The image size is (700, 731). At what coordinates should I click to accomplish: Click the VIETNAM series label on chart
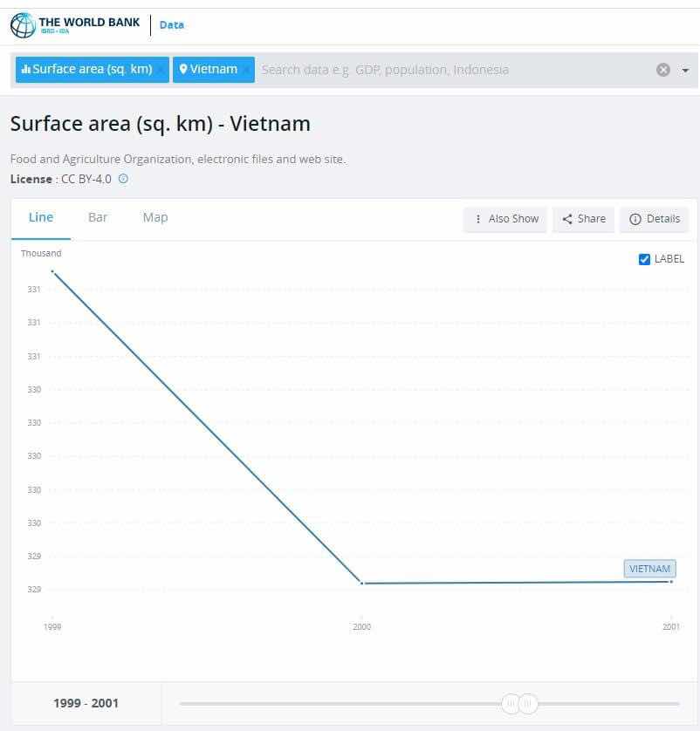click(x=649, y=569)
